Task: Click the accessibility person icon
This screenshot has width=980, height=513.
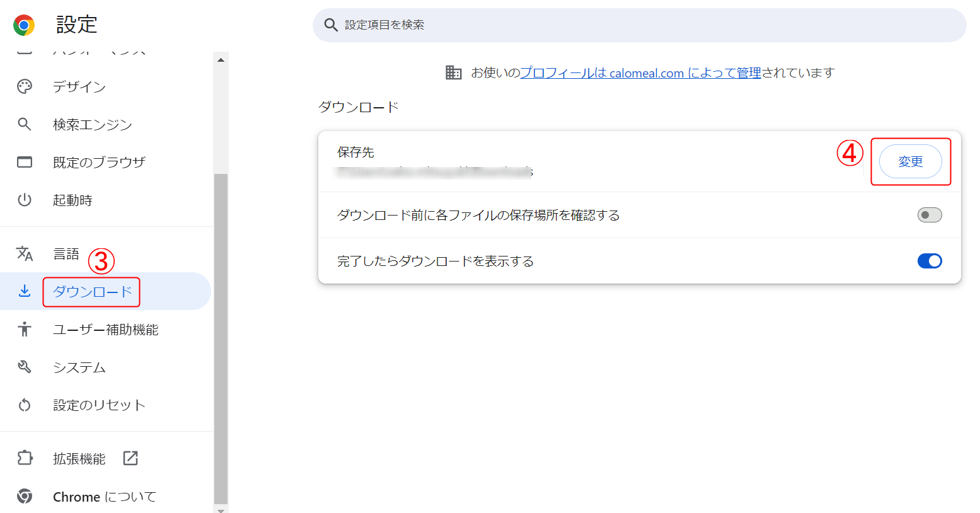Action: point(25,329)
